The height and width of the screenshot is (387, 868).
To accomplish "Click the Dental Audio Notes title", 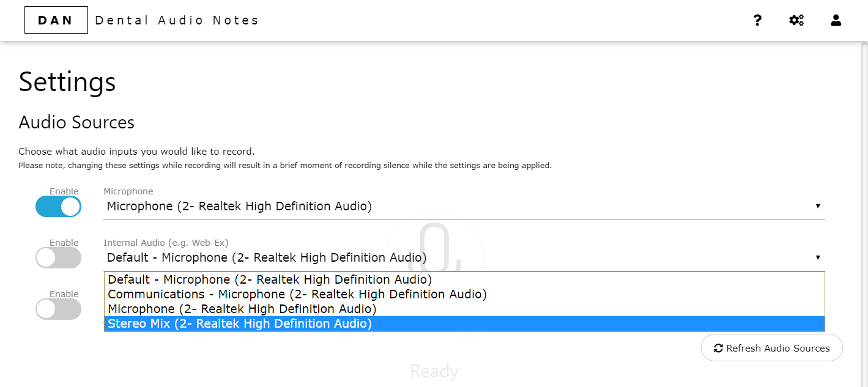I will point(177,20).
